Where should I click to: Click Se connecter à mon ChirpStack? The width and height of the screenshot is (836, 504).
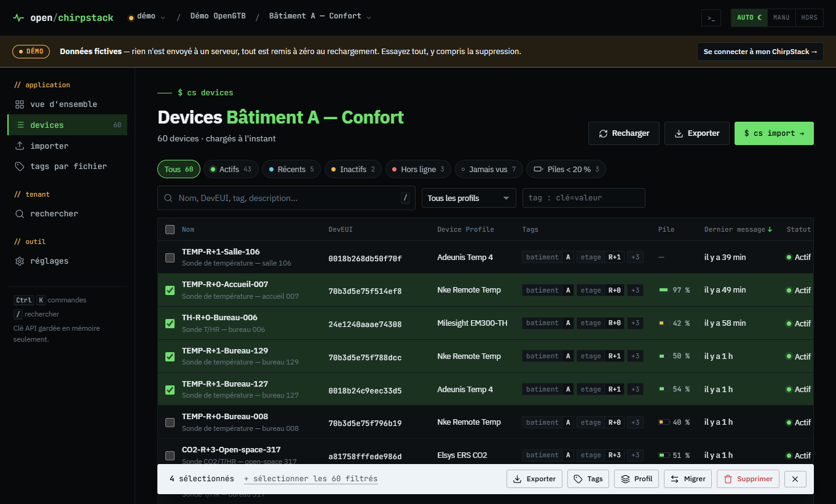click(x=760, y=52)
